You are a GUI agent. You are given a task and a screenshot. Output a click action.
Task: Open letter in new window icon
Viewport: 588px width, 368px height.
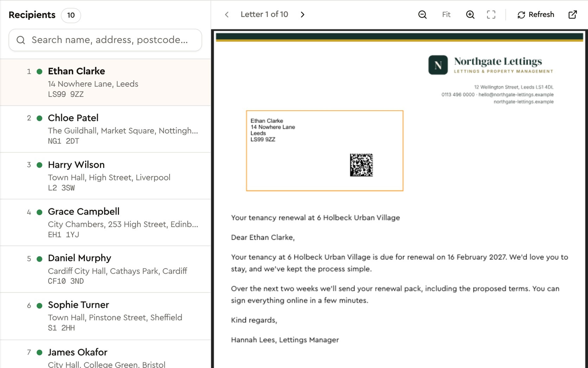pyautogui.click(x=572, y=15)
